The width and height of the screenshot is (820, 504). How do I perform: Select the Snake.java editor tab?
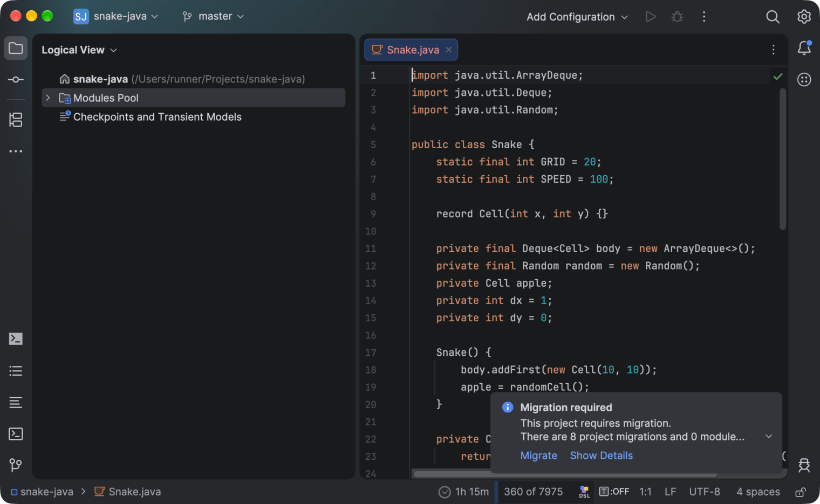pyautogui.click(x=411, y=50)
